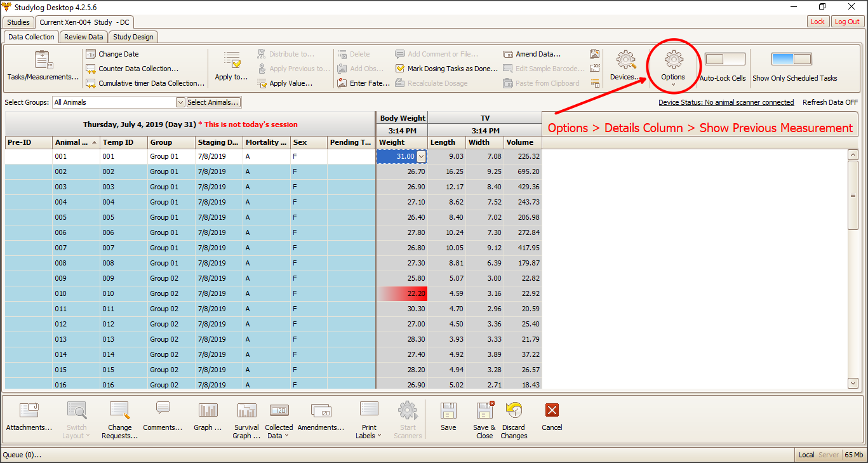Click the XLS export toolbar icon

tap(595, 69)
